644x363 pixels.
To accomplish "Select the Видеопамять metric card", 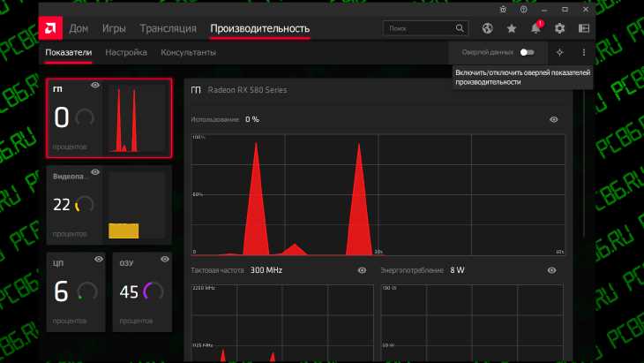I will click(109, 205).
